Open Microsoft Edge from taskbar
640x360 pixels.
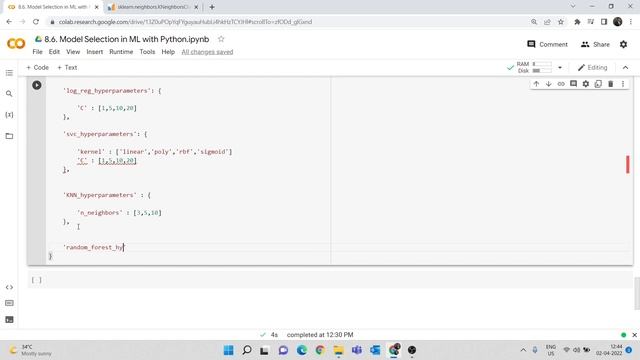pyautogui.click(x=302, y=350)
